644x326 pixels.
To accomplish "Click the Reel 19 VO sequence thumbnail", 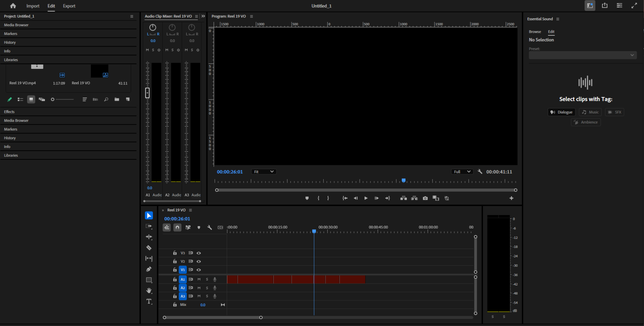I will [x=99, y=71].
